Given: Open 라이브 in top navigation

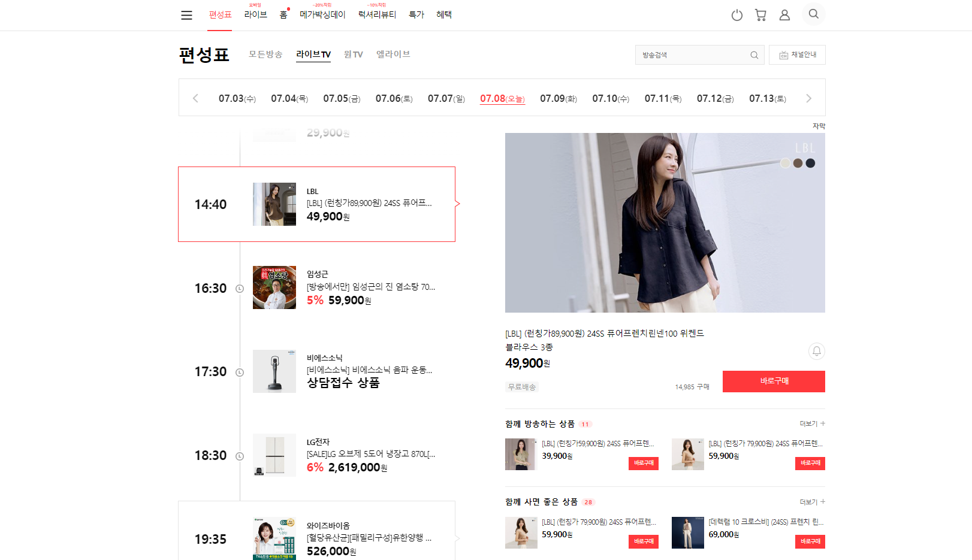Looking at the screenshot, I should point(255,15).
